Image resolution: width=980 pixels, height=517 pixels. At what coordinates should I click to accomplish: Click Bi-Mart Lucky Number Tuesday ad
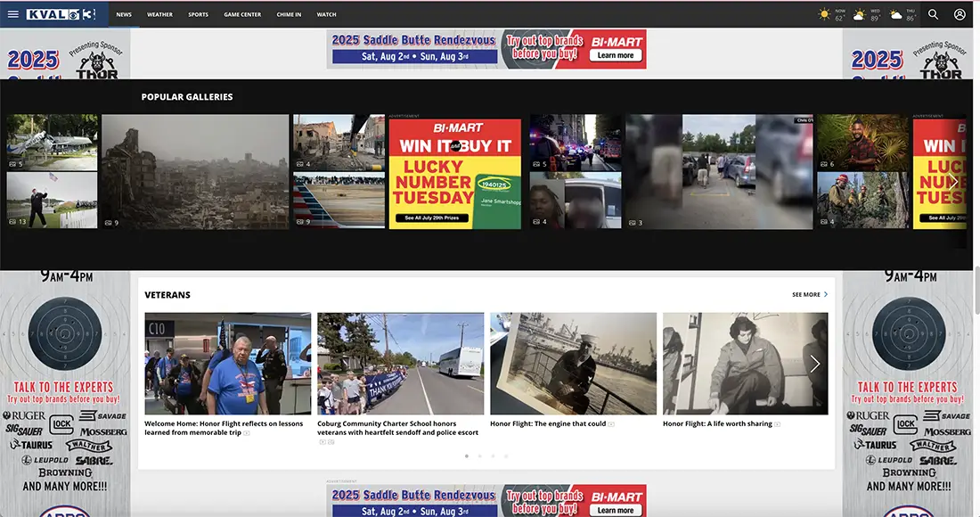455,174
